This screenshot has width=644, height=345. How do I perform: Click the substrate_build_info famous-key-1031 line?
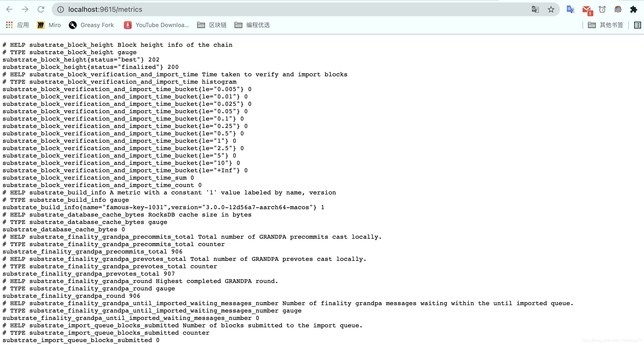pyautogui.click(x=163, y=207)
